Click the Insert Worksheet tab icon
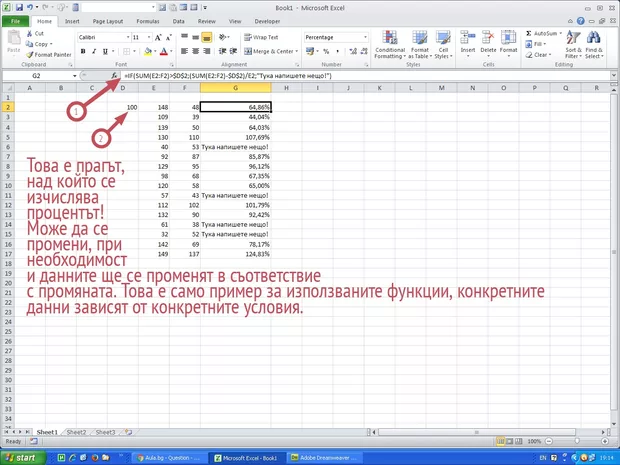Image resolution: width=620 pixels, height=465 pixels. (x=128, y=432)
